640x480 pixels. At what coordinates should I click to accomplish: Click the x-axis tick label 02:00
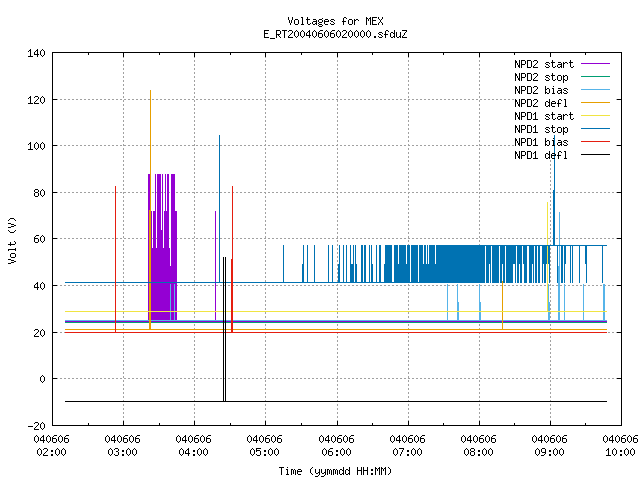51,452
